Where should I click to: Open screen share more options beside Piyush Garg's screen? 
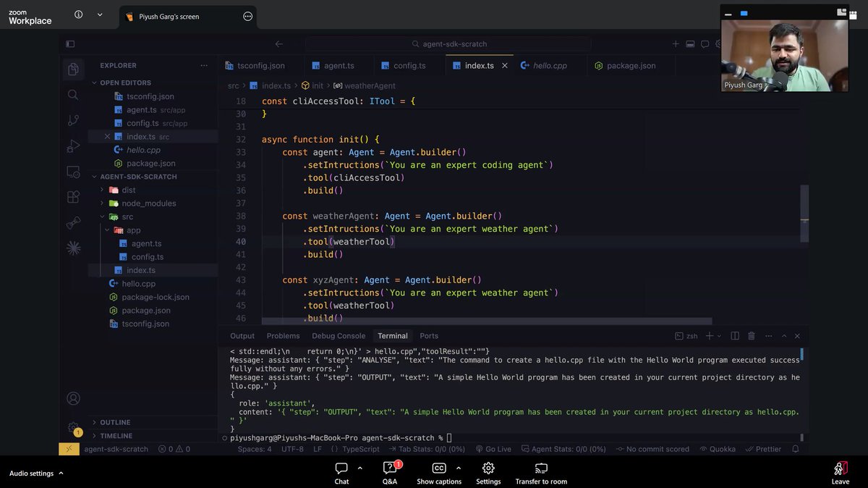[x=248, y=17]
